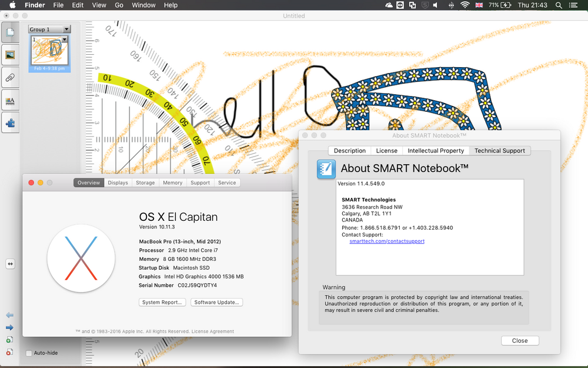588x368 pixels.
Task: Switch to the Displays tab
Action: coord(118,183)
